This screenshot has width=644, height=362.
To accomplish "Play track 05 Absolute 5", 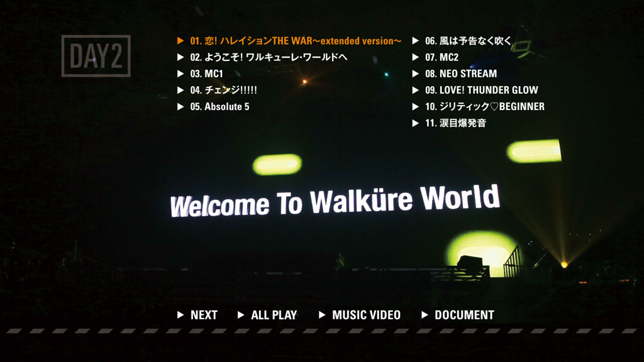I will click(219, 107).
